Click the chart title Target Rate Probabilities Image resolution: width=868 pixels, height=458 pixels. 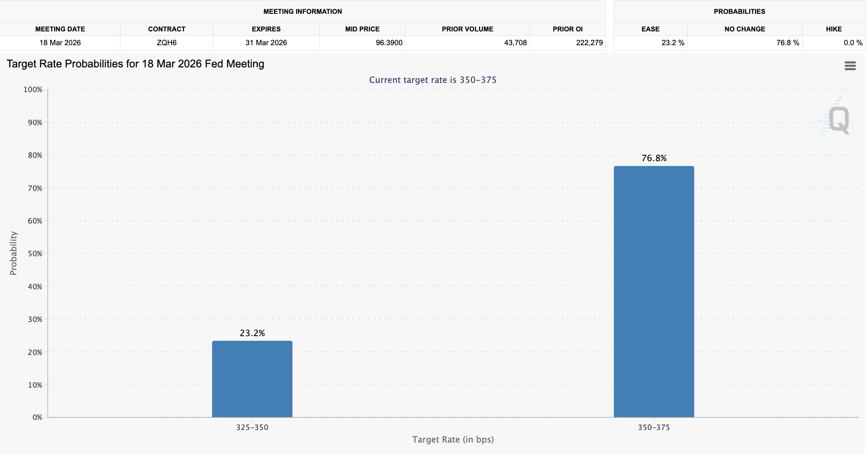pyautogui.click(x=135, y=64)
